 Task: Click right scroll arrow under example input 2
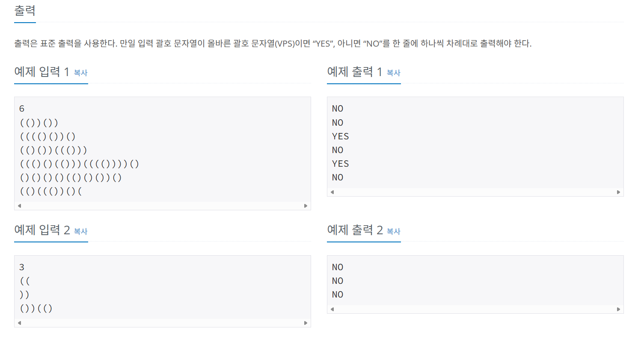coord(306,323)
